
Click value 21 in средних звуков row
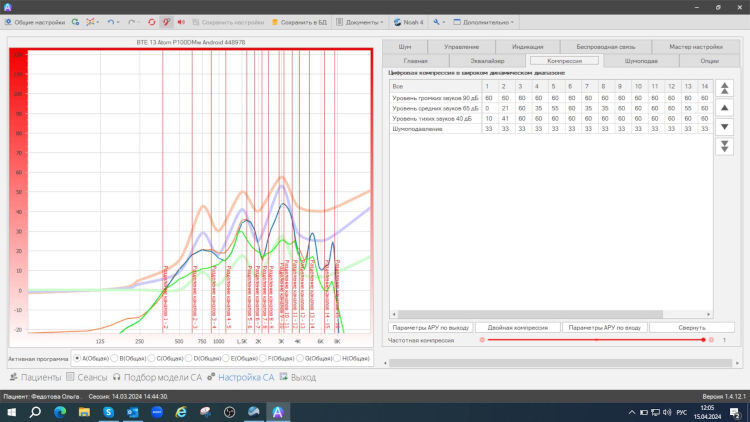(505, 108)
